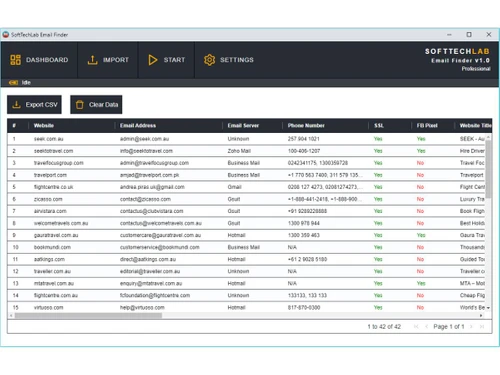Sort by the Email Address column header
The image size is (500, 375).
[138, 126]
